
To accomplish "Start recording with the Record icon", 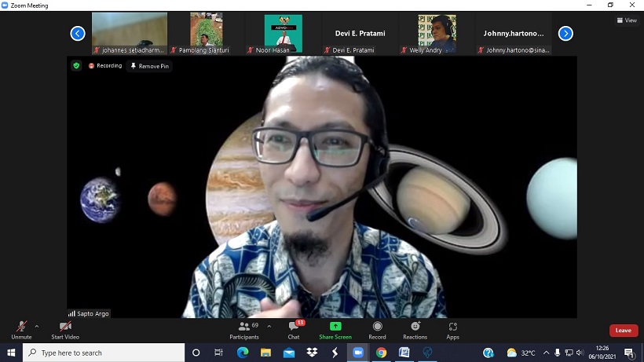I will click(x=377, y=326).
